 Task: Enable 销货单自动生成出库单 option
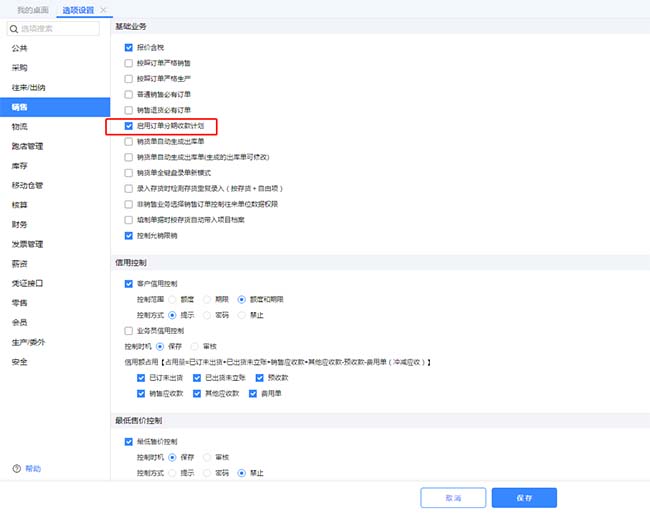coord(128,141)
